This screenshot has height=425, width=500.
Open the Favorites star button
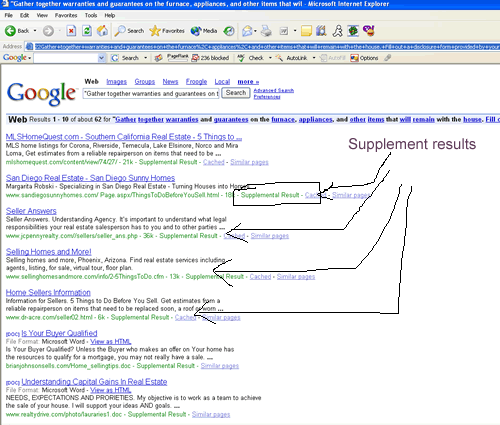[167, 31]
